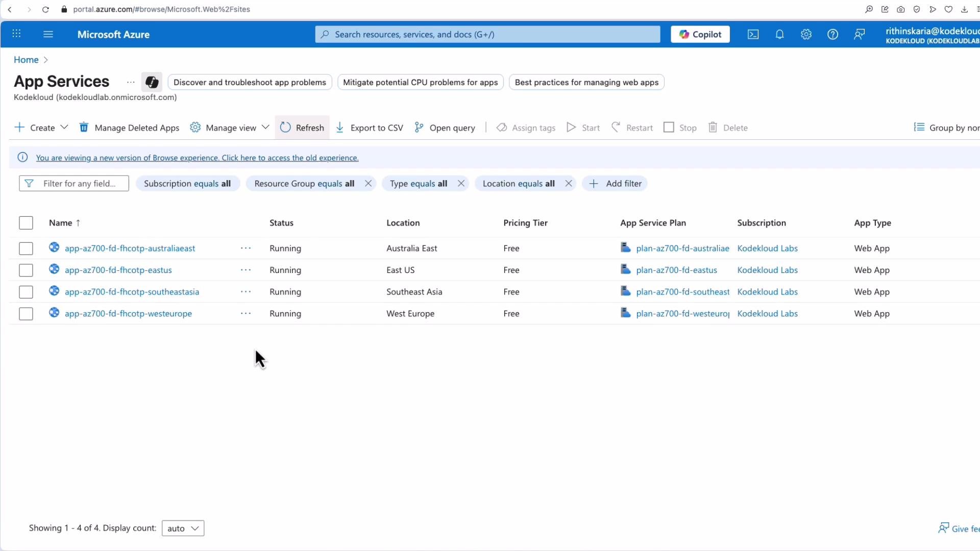980x551 pixels.
Task: Open the notifications bell
Action: (779, 34)
